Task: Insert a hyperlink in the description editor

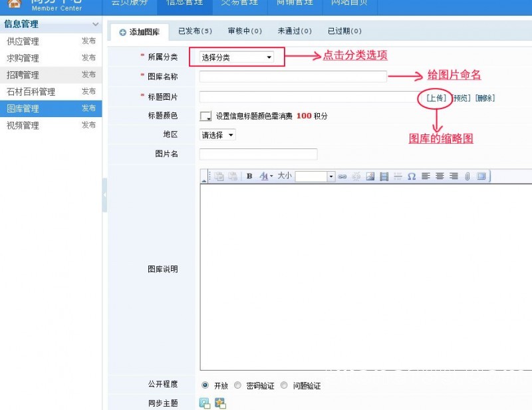Action: [342, 176]
